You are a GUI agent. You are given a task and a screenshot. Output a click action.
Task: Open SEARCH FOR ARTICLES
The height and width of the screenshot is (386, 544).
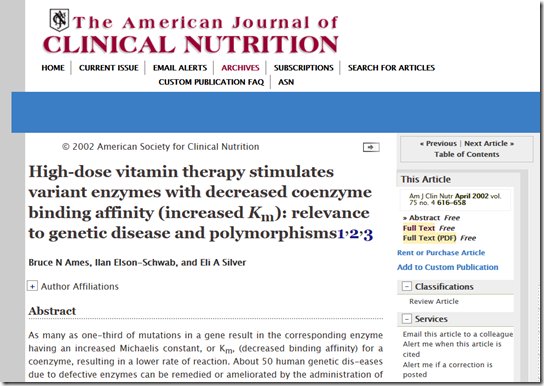click(x=391, y=68)
